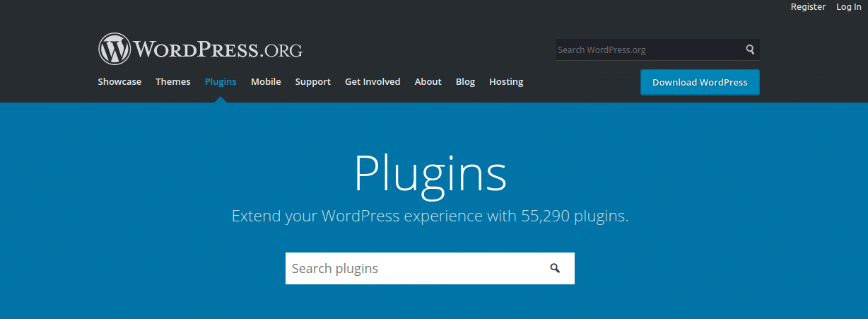This screenshot has height=319, width=868.
Task: Click the large Plugins page heading
Action: 430,173
